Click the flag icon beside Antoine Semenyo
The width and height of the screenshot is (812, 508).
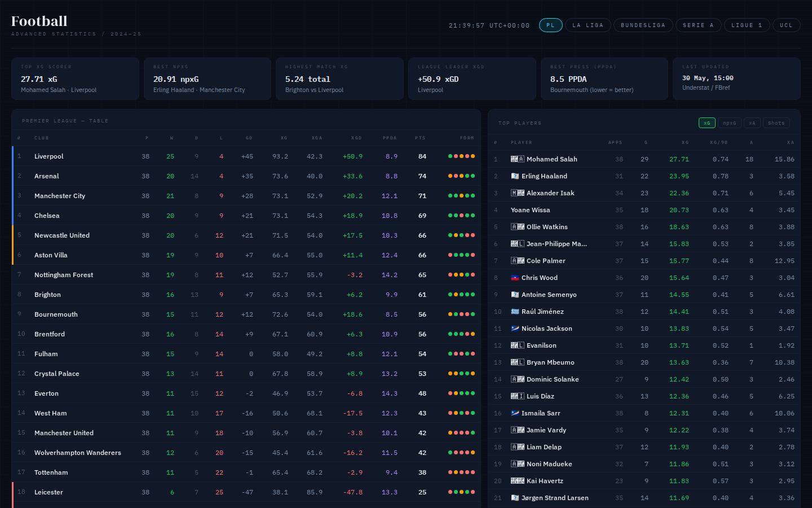pyautogui.click(x=515, y=295)
